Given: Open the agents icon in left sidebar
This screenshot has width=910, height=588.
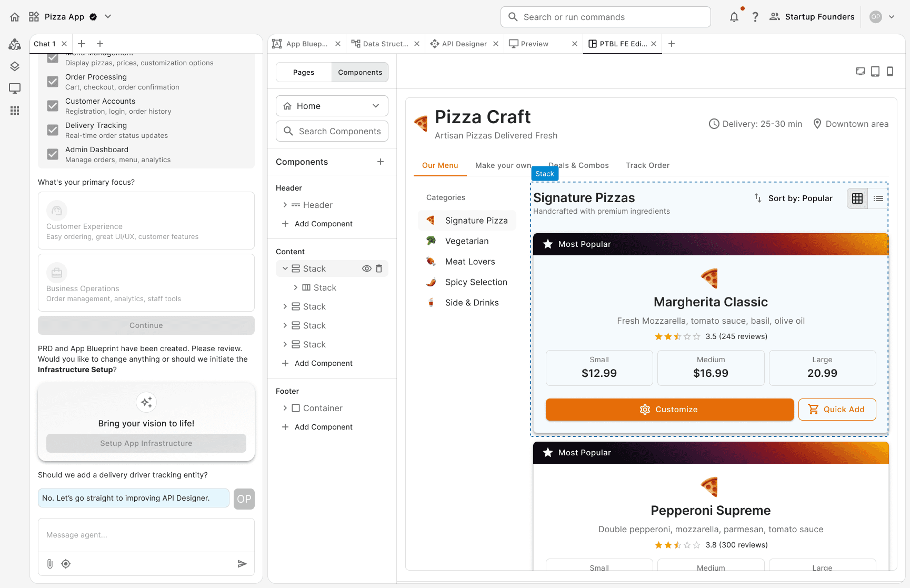Looking at the screenshot, I should click(x=15, y=44).
